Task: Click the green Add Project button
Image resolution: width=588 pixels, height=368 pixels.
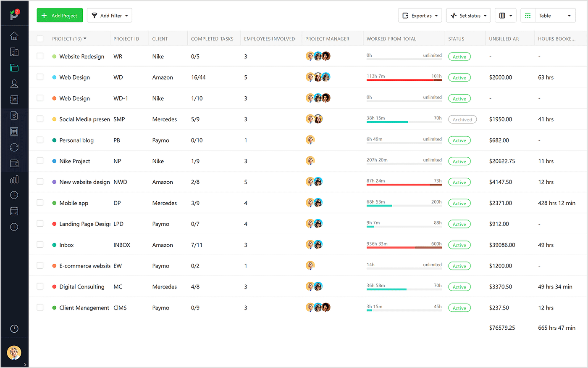Action: click(x=59, y=15)
